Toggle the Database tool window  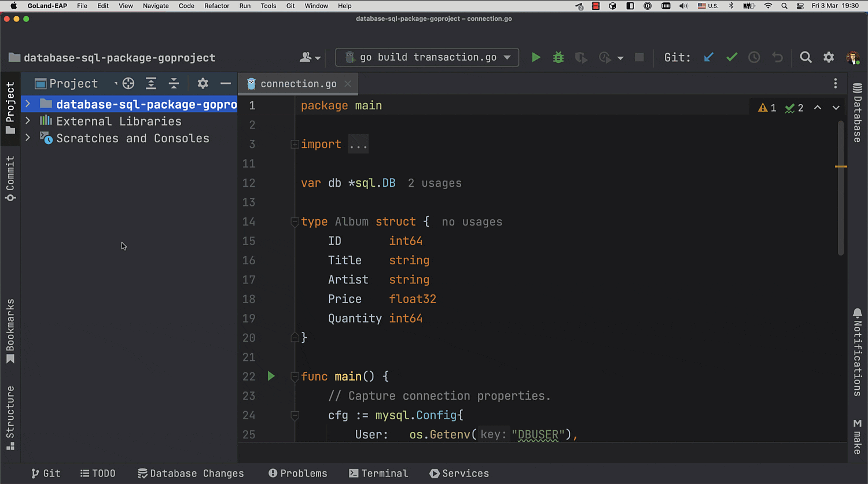(x=857, y=113)
